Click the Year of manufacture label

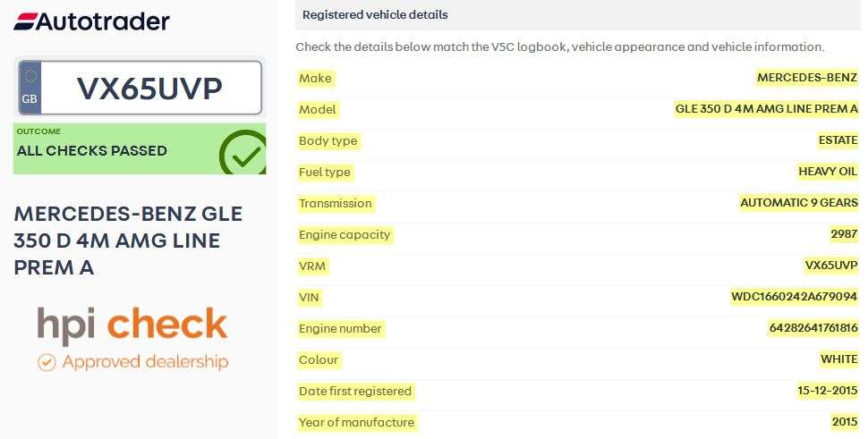coord(356,422)
